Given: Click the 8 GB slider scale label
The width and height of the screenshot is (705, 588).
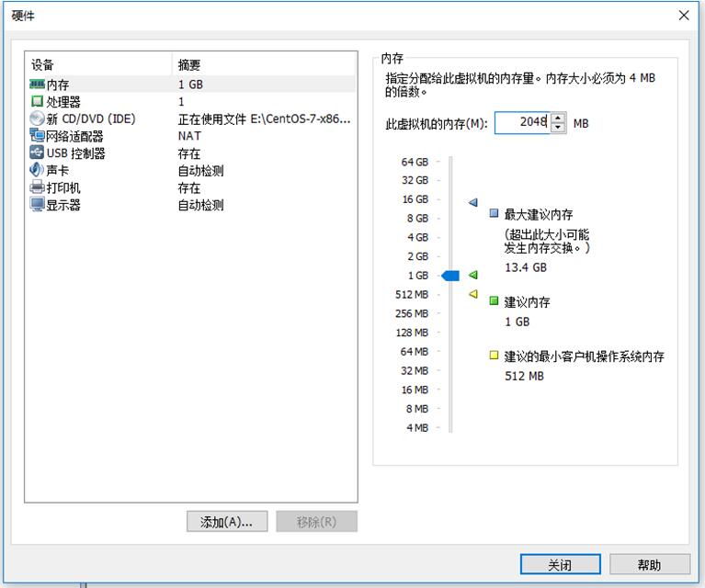Looking at the screenshot, I should coord(417,219).
